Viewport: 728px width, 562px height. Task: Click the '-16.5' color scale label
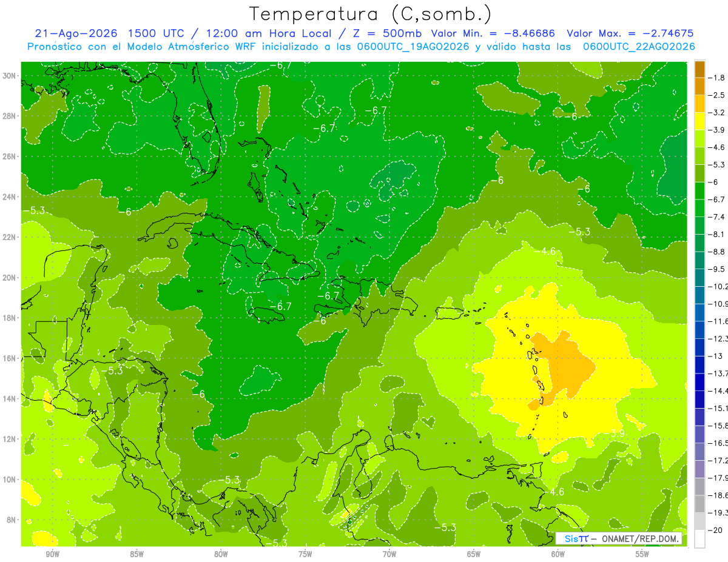coord(718,443)
